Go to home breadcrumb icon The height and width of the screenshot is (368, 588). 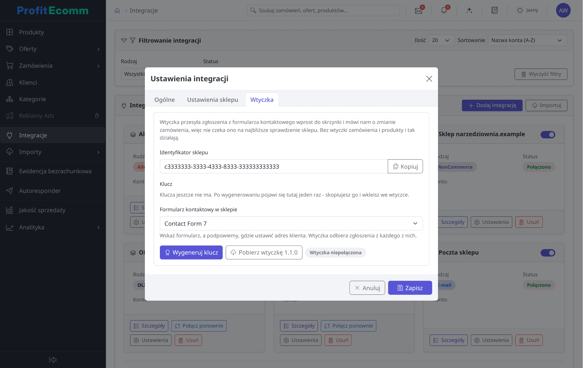[x=117, y=10]
